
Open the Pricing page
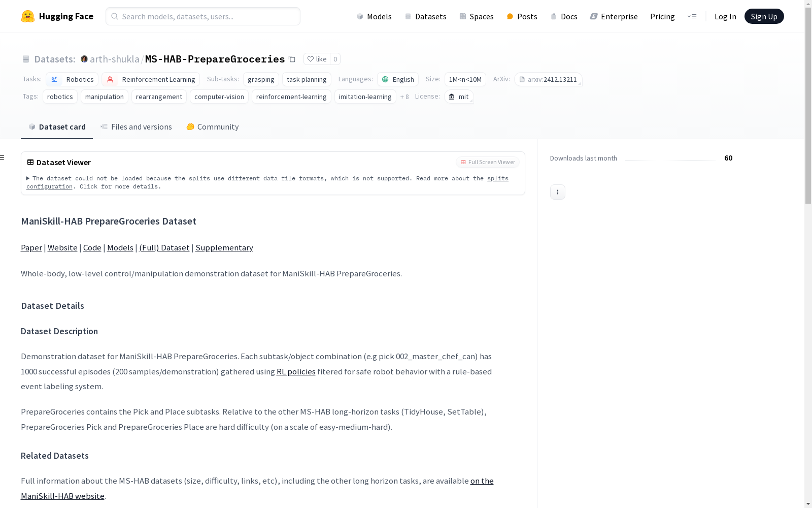(662, 16)
